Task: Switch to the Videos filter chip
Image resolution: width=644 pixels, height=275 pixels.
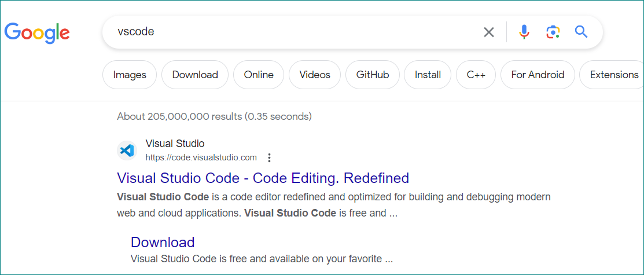Action: tap(315, 75)
